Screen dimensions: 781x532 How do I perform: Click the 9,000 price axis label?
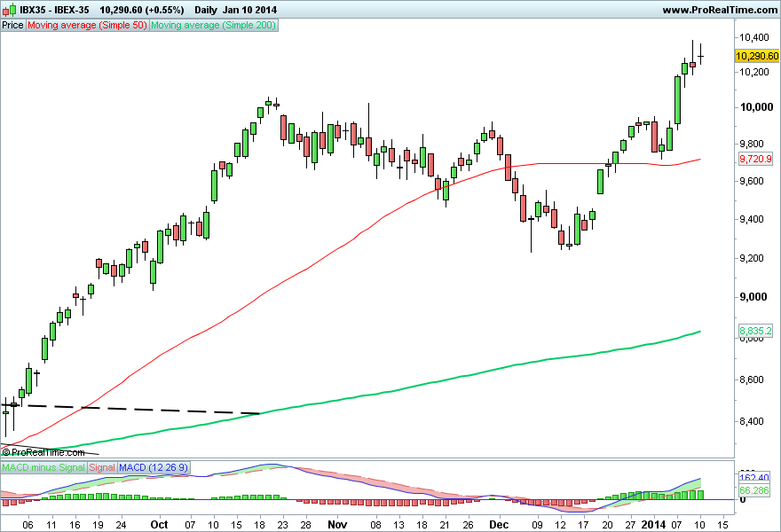pyautogui.click(x=754, y=297)
